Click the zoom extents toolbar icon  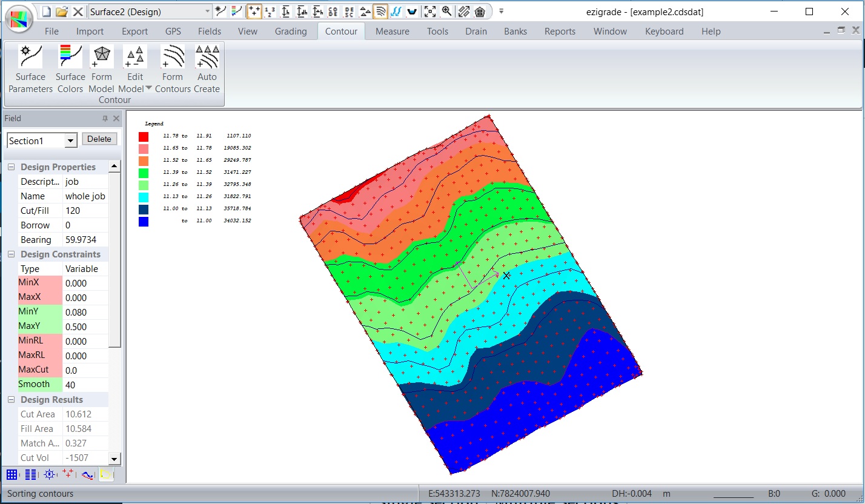click(x=429, y=12)
